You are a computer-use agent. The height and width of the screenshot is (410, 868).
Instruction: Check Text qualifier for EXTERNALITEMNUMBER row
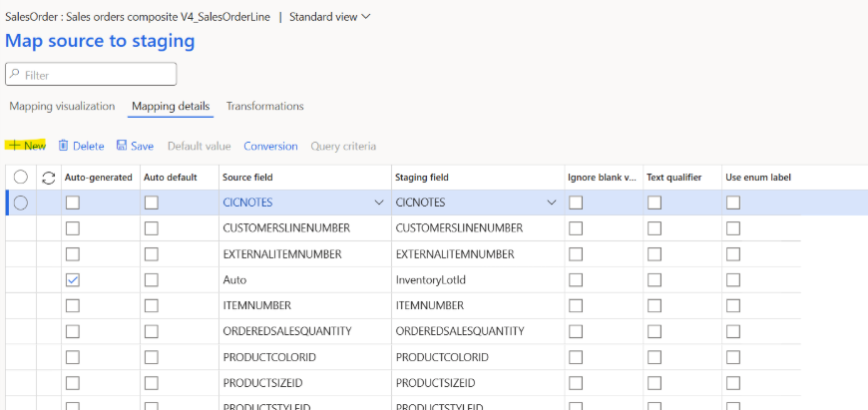click(654, 254)
